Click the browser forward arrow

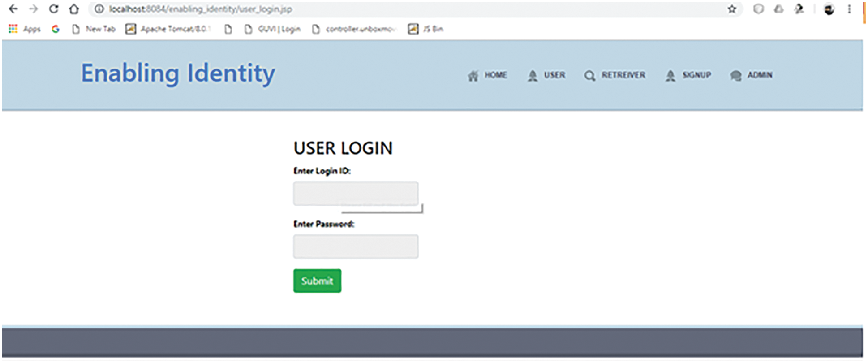[x=34, y=9]
